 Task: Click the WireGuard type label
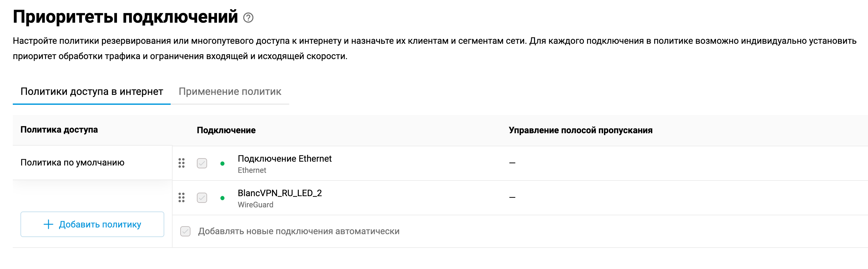255,205
